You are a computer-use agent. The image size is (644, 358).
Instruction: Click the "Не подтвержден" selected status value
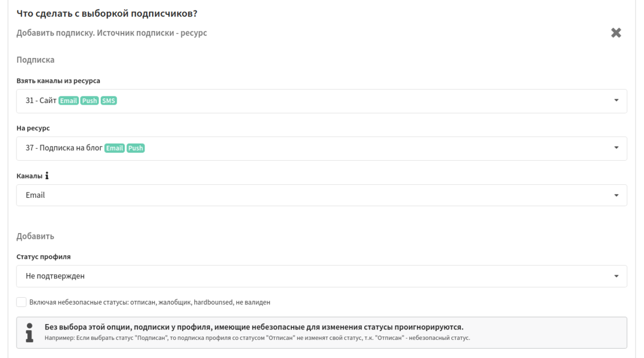coord(55,276)
